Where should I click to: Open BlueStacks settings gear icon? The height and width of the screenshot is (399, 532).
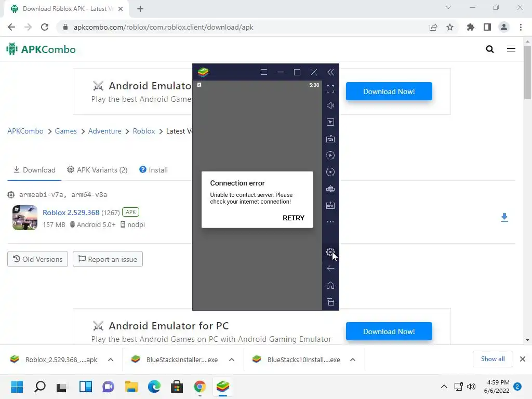tap(330, 252)
